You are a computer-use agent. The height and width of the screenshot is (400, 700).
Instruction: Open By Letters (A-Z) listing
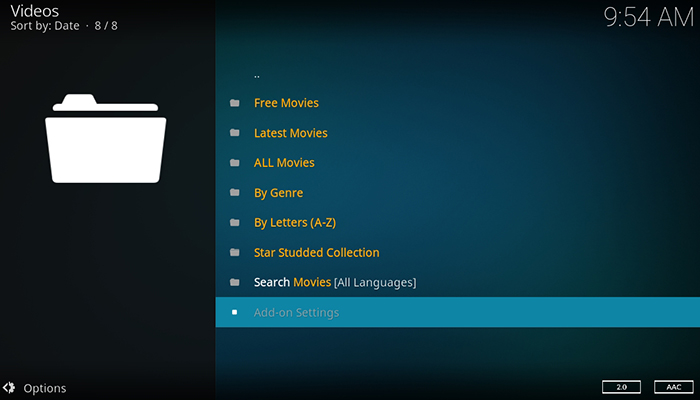coord(458,222)
